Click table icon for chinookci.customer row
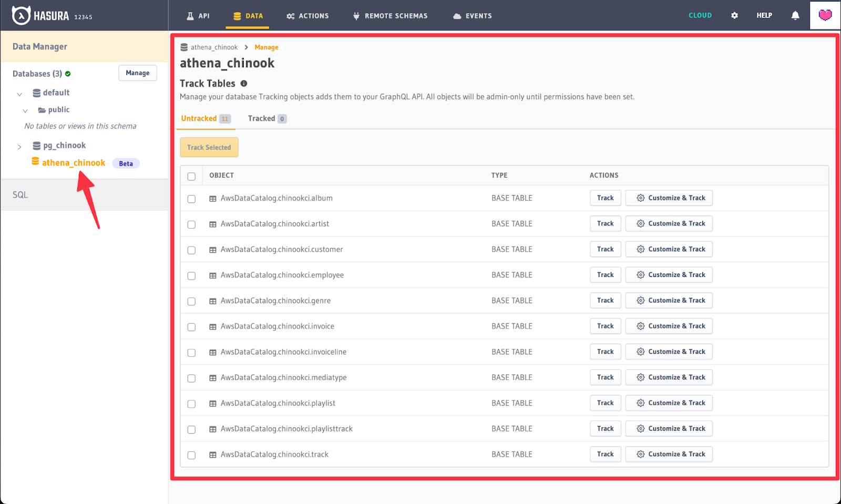This screenshot has width=841, height=504. (213, 250)
